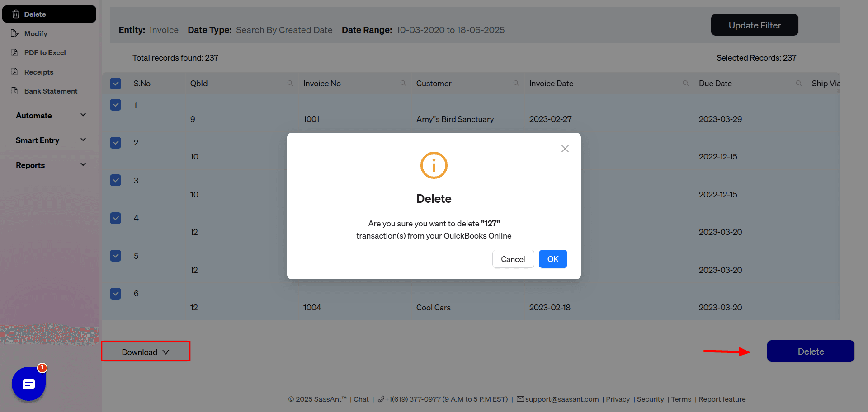Screen dimensions: 868x412
Task: Click the Entity value Invoice
Action: click(164, 30)
